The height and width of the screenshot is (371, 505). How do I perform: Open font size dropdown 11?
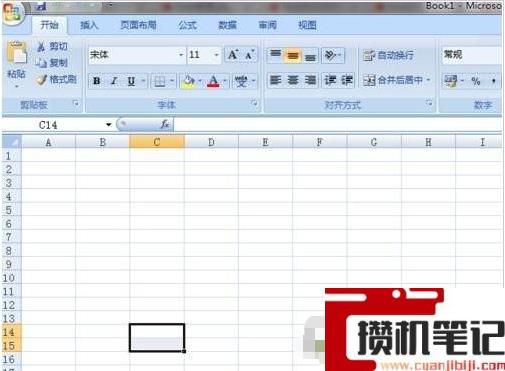(216, 55)
